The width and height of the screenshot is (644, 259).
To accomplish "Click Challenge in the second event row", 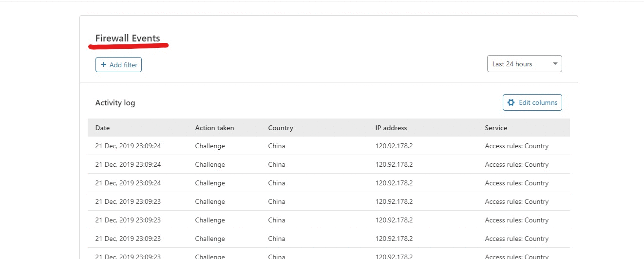I will coord(210,164).
